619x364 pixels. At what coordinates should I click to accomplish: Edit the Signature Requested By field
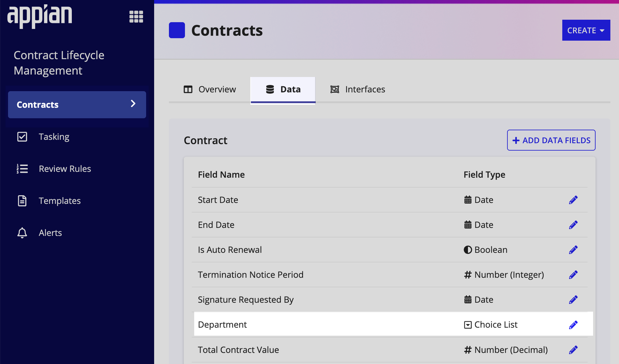point(573,300)
